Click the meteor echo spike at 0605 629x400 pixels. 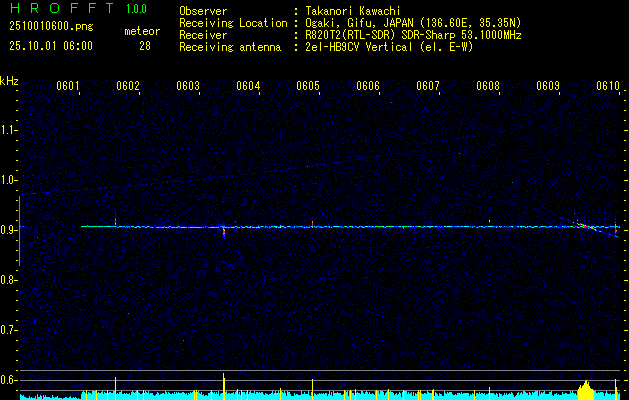tap(312, 223)
